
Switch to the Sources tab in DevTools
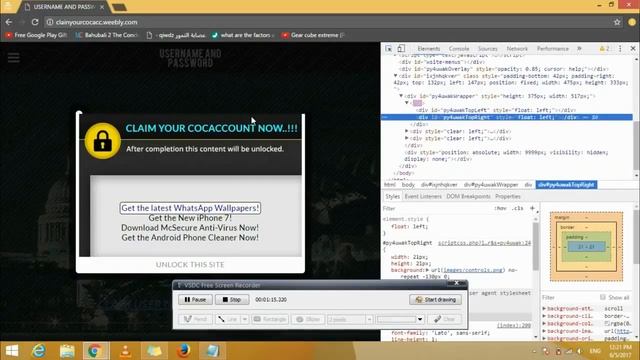(487, 49)
